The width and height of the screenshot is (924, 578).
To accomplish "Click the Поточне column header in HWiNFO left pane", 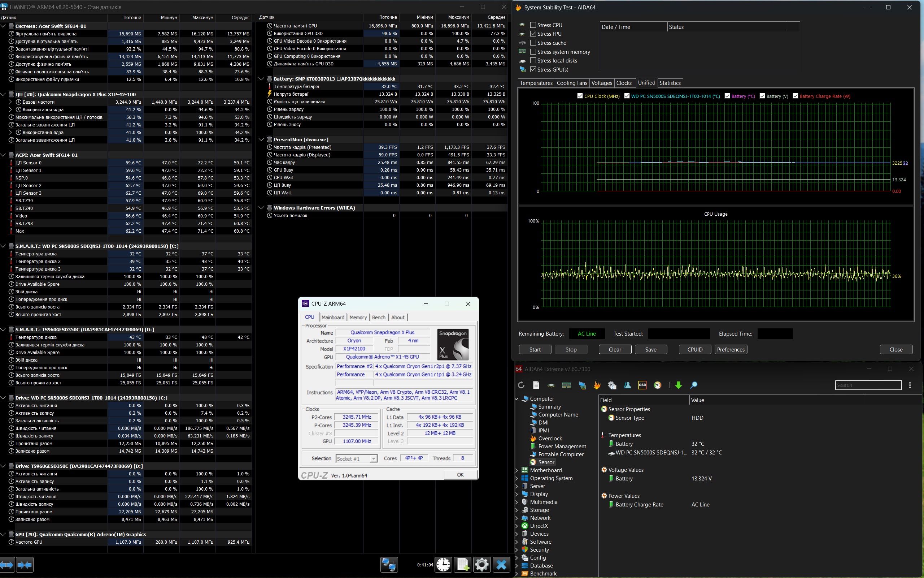I will [125, 18].
